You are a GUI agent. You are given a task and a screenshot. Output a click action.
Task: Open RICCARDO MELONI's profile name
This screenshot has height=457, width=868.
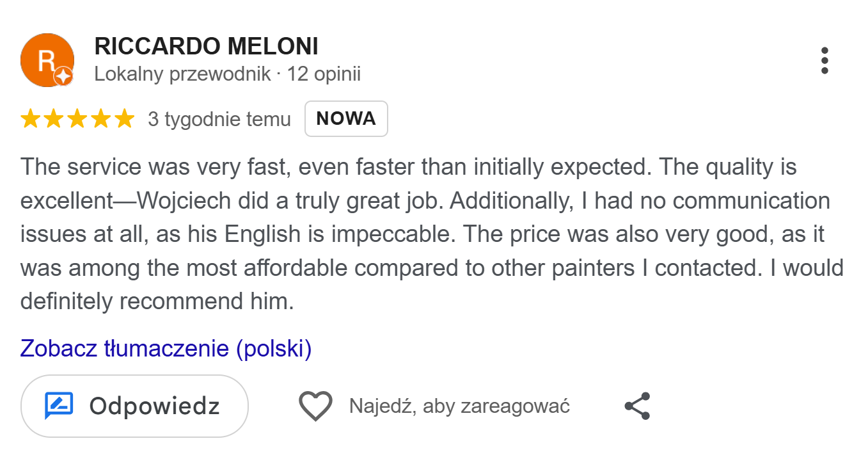point(206,46)
